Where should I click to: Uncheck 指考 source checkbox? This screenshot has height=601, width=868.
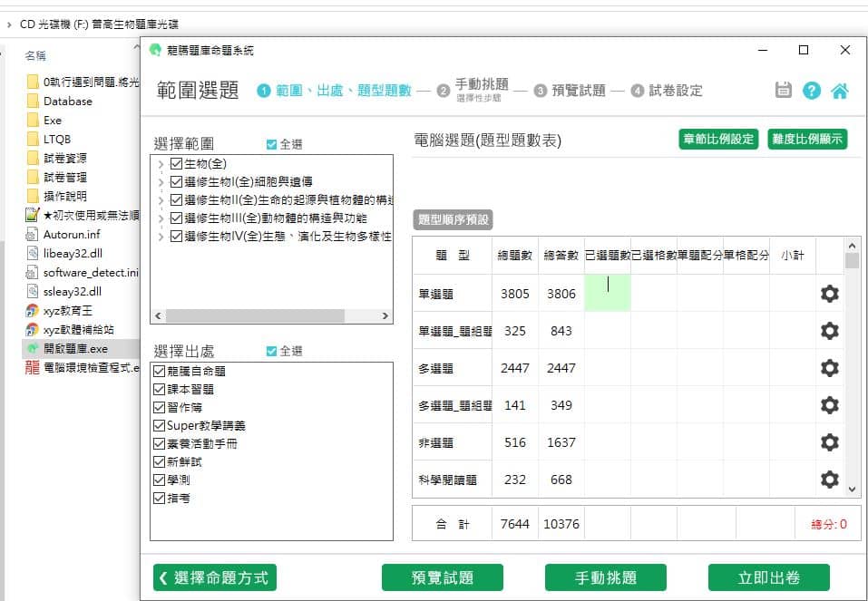point(160,498)
